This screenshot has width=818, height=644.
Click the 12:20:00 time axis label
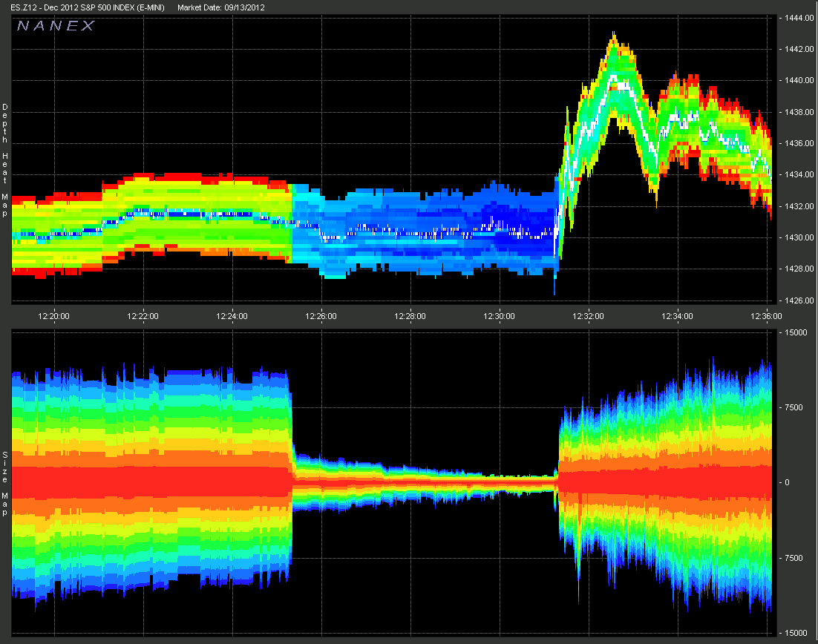[x=54, y=315]
